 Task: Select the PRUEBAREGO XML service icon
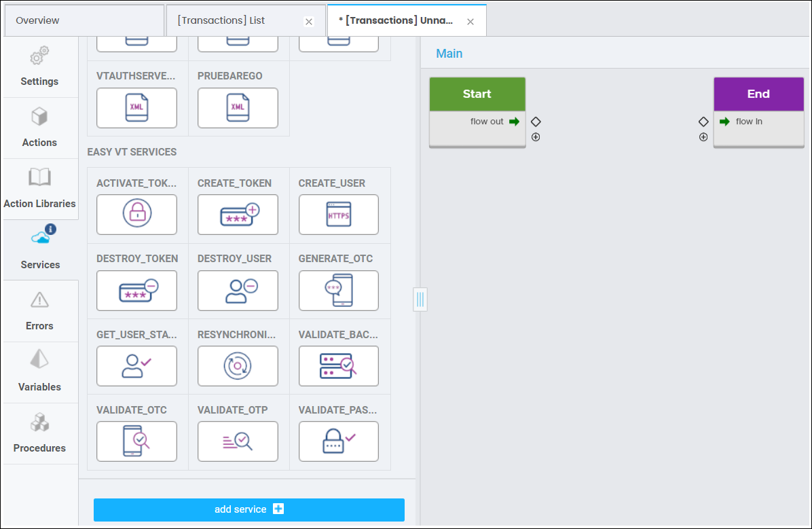[x=238, y=108]
